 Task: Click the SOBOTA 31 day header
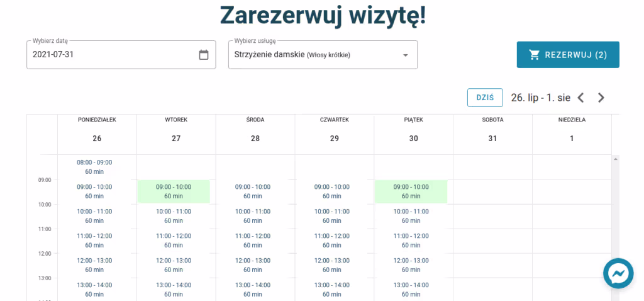tap(493, 134)
